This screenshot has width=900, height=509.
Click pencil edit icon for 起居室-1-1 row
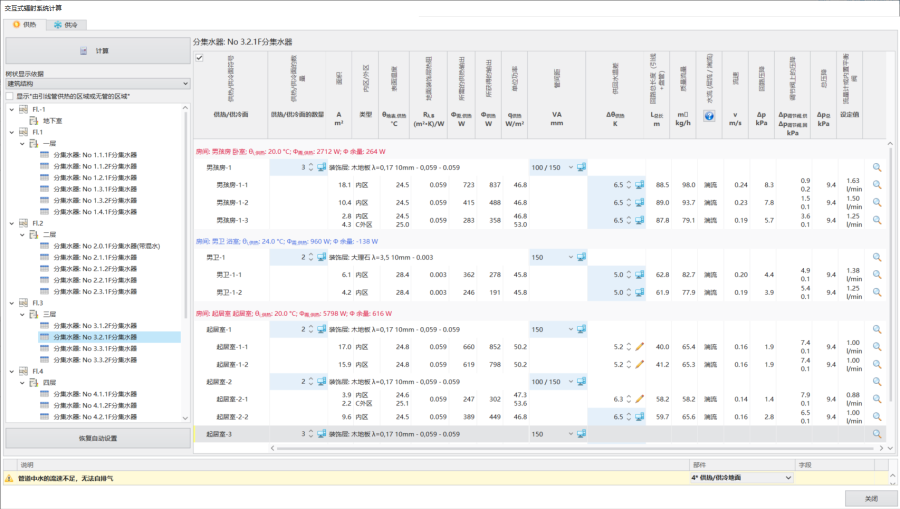[x=639, y=347]
